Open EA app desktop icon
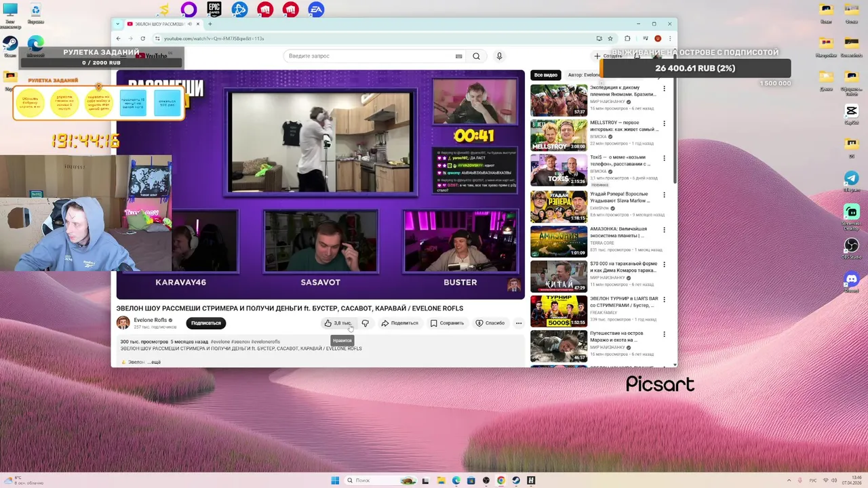Screen dimensions: 868x488 click(x=316, y=9)
